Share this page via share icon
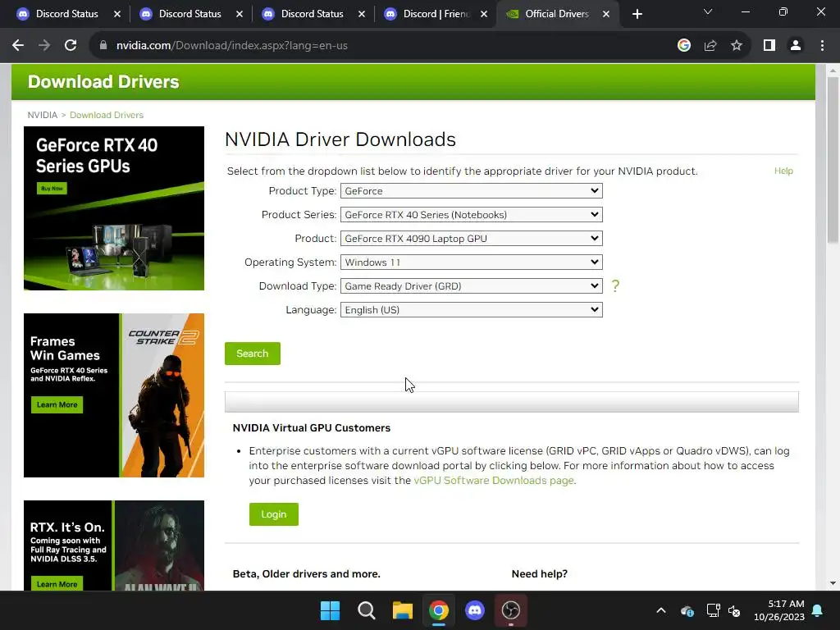 pyautogui.click(x=710, y=46)
